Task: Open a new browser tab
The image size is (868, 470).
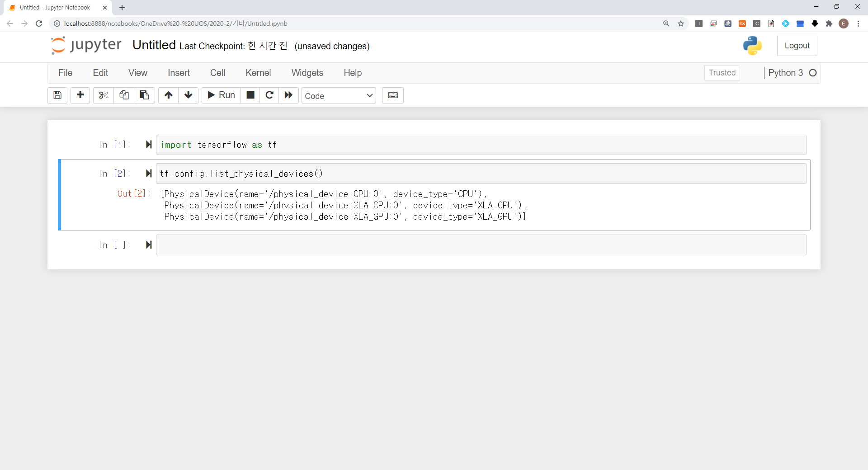Action: point(122,8)
